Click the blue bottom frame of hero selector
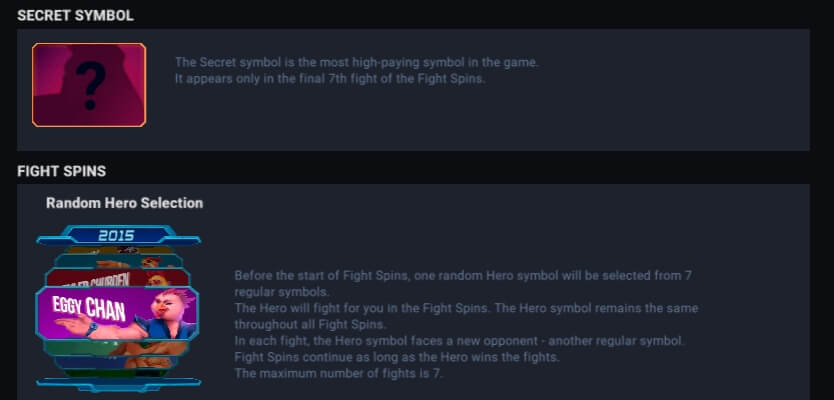The image size is (834, 400). [119, 384]
